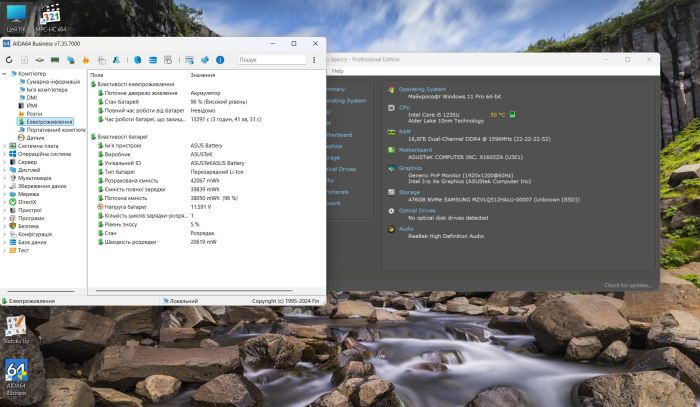Click the AIDA64 search field Пошук
Viewport: 700px width, 407px height.
[x=271, y=60]
